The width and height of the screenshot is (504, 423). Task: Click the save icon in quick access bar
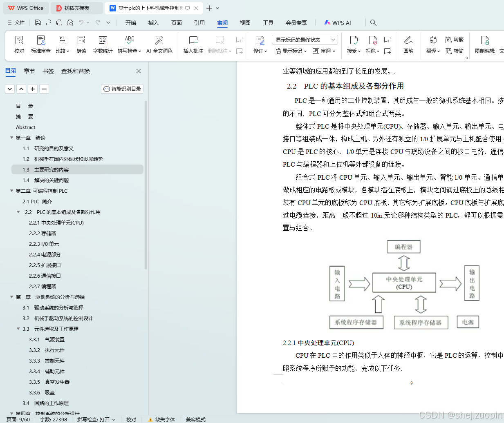tap(38, 22)
